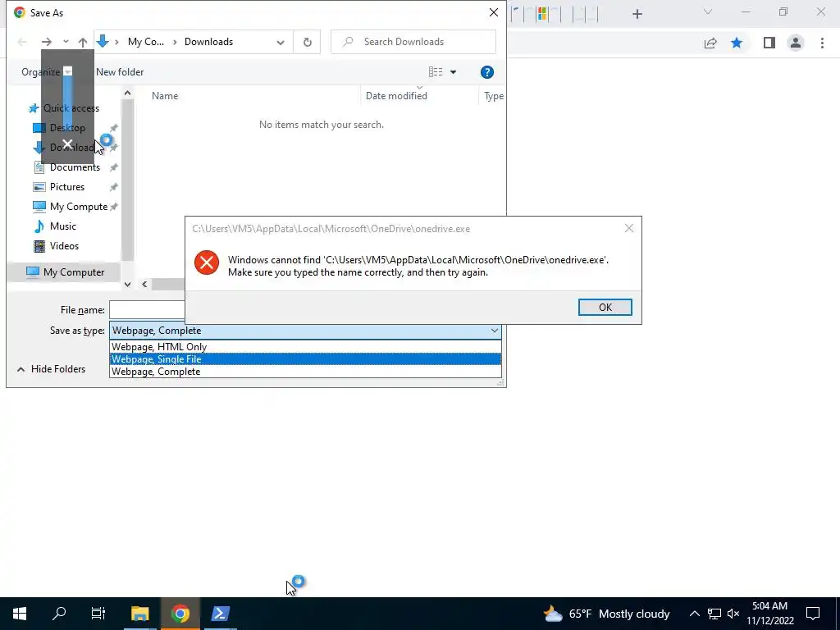
Task: Open recent locations dropdown arrow
Action: tap(66, 42)
